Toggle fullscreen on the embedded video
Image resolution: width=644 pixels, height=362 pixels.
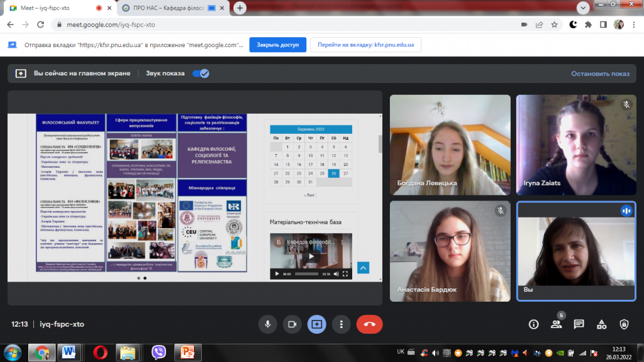tap(345, 274)
